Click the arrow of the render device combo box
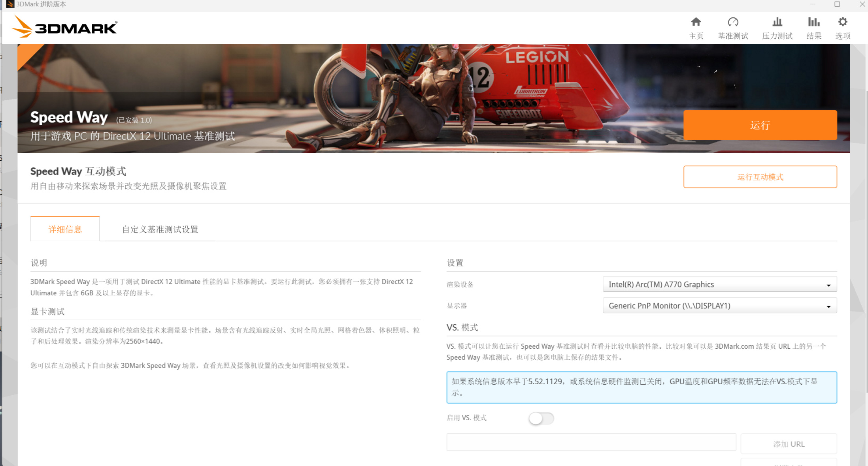 point(828,285)
